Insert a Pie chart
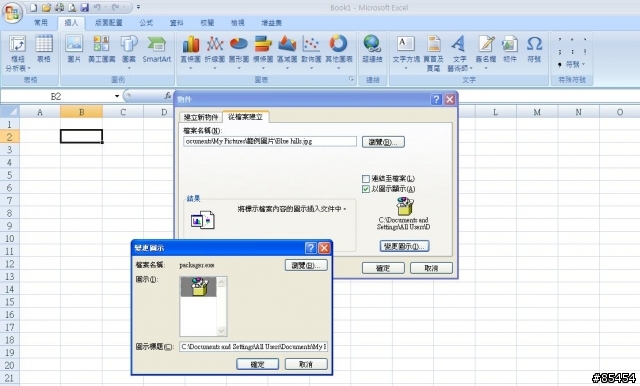The image size is (640, 386). 239,53
